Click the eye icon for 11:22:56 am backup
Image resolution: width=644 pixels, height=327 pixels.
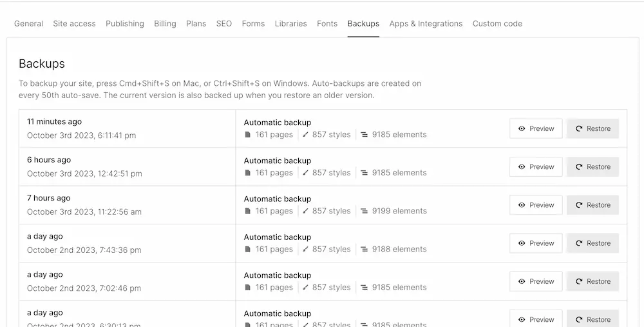tap(522, 205)
